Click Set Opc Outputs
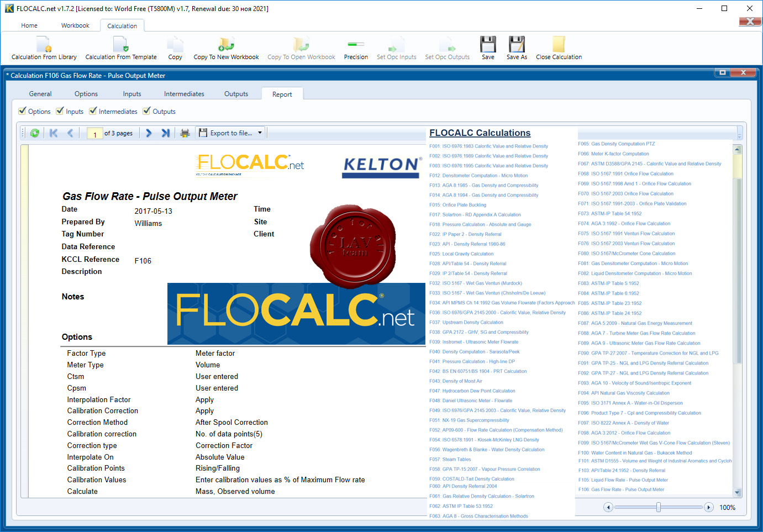 [447, 48]
